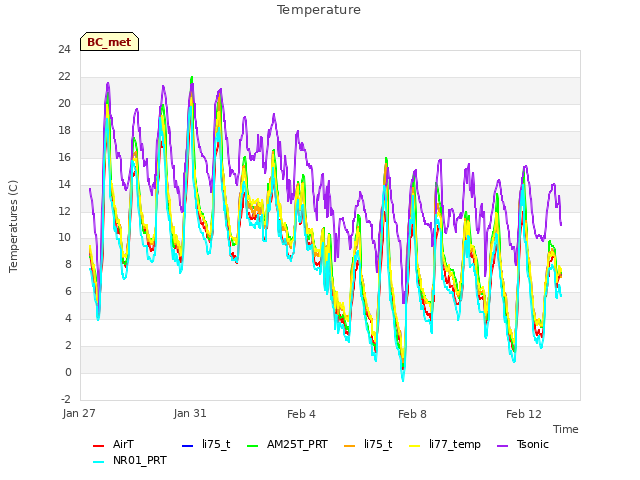The width and height of the screenshot is (640, 480).
Task: Click the Feb 12 x-axis tick label
Action: pyautogui.click(x=524, y=414)
